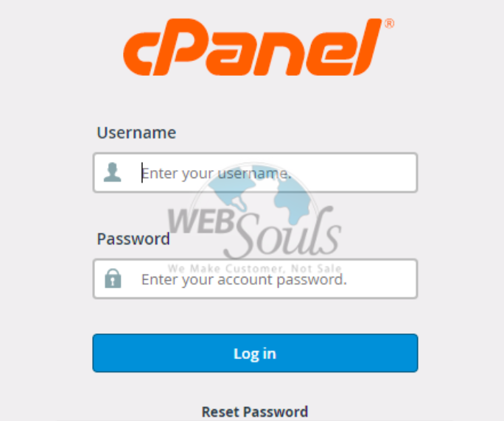Open the Reset Password link
504x421 pixels.
click(254, 411)
